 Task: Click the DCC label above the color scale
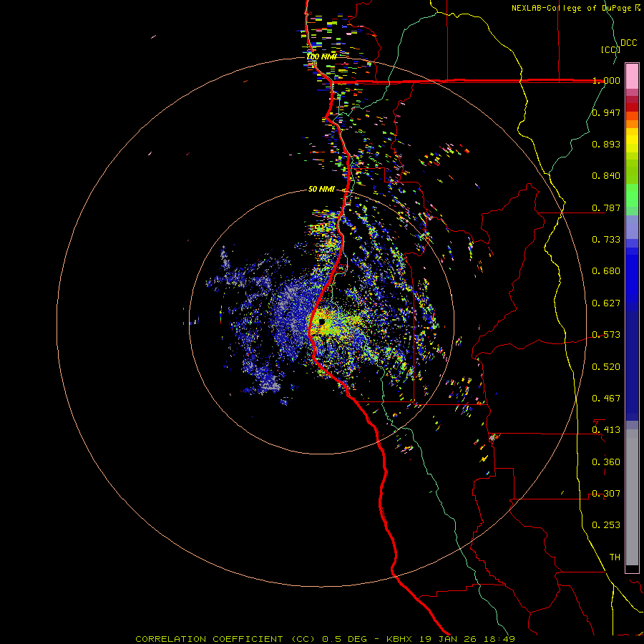tap(628, 43)
